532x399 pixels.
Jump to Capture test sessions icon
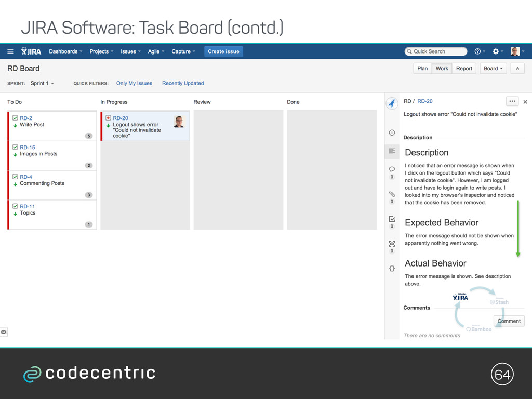coord(392,244)
